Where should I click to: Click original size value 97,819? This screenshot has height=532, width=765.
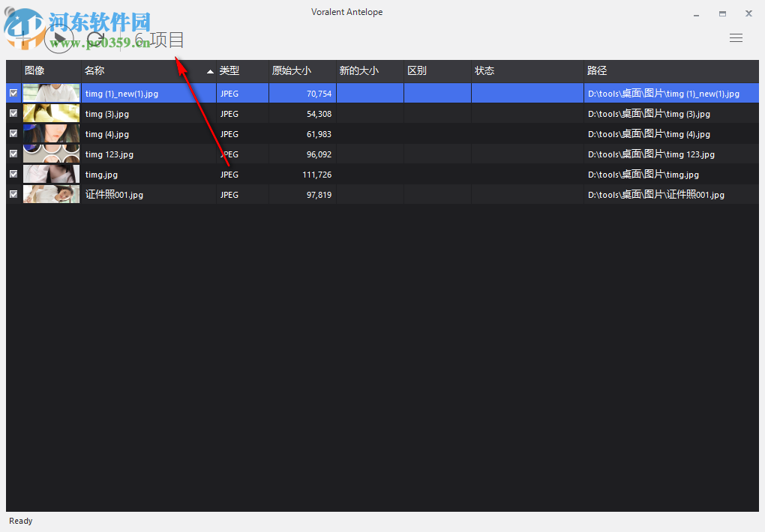(x=319, y=195)
